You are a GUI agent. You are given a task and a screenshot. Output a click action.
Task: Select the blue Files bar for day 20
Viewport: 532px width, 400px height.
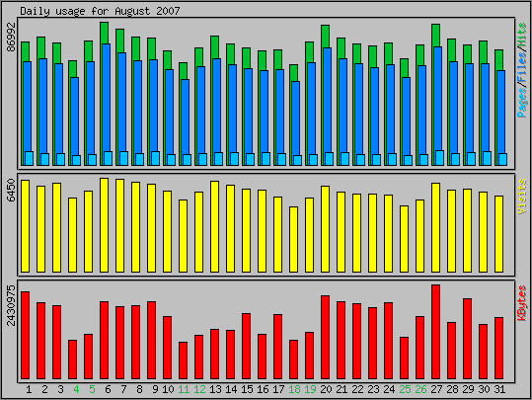click(327, 100)
